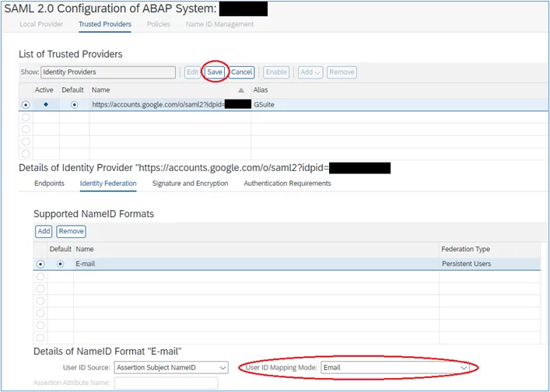Click the Federation Type column header
Image resolution: width=550 pixels, height=392 pixels.
(x=489, y=250)
